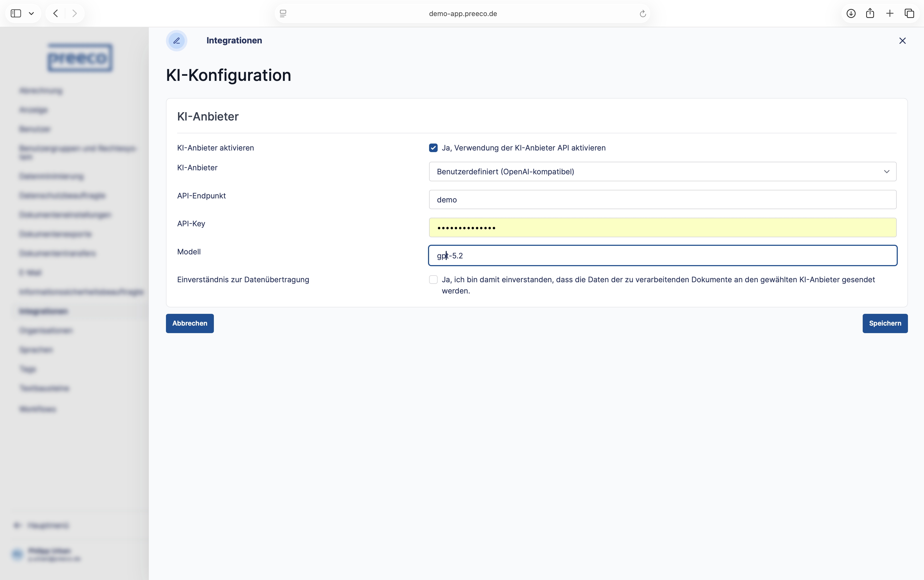Focus the API-Key password field
924x580 pixels.
coord(662,227)
